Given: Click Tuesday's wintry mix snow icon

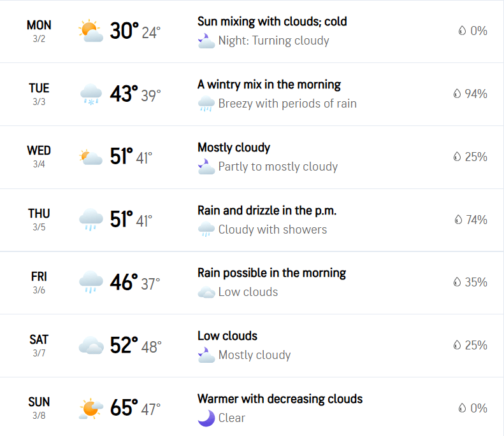Looking at the screenshot, I should (x=91, y=94).
